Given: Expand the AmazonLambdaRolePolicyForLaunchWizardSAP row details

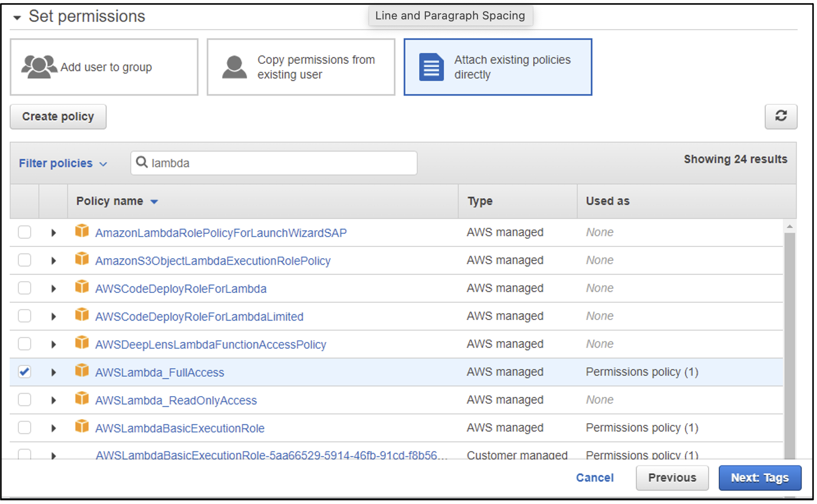Looking at the screenshot, I should click(x=54, y=233).
